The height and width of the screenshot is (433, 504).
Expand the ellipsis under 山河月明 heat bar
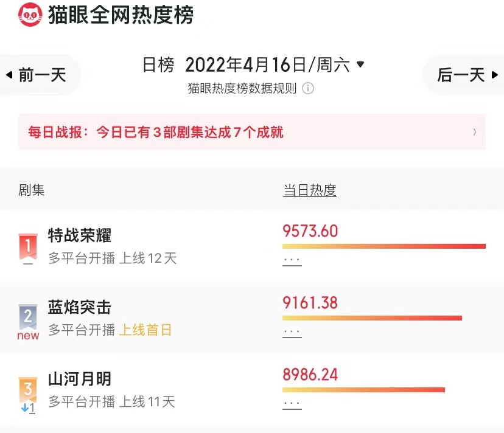292,404
